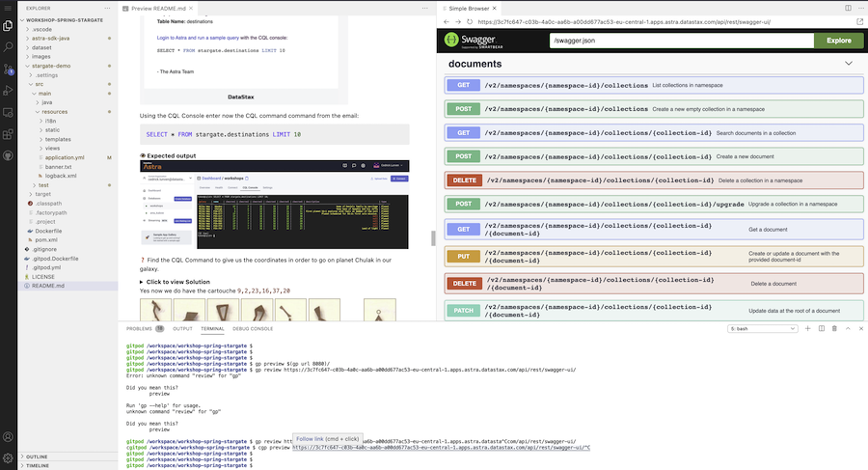Close the Simple Browser tab
The height and width of the screenshot is (470, 868).
tap(495, 9)
